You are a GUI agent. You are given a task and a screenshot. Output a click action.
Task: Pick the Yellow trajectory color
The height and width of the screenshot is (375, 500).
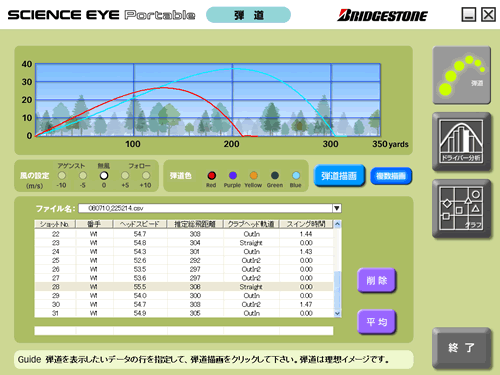tap(254, 175)
